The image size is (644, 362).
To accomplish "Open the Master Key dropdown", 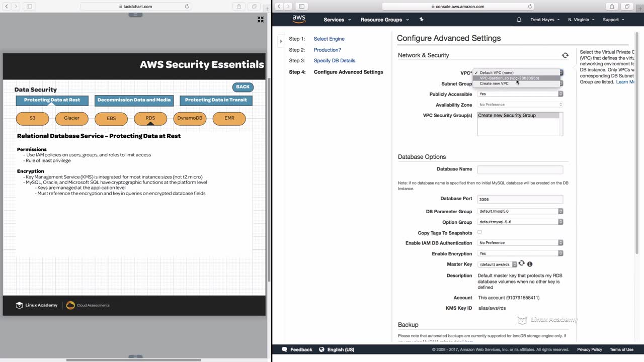I will [x=498, y=264].
